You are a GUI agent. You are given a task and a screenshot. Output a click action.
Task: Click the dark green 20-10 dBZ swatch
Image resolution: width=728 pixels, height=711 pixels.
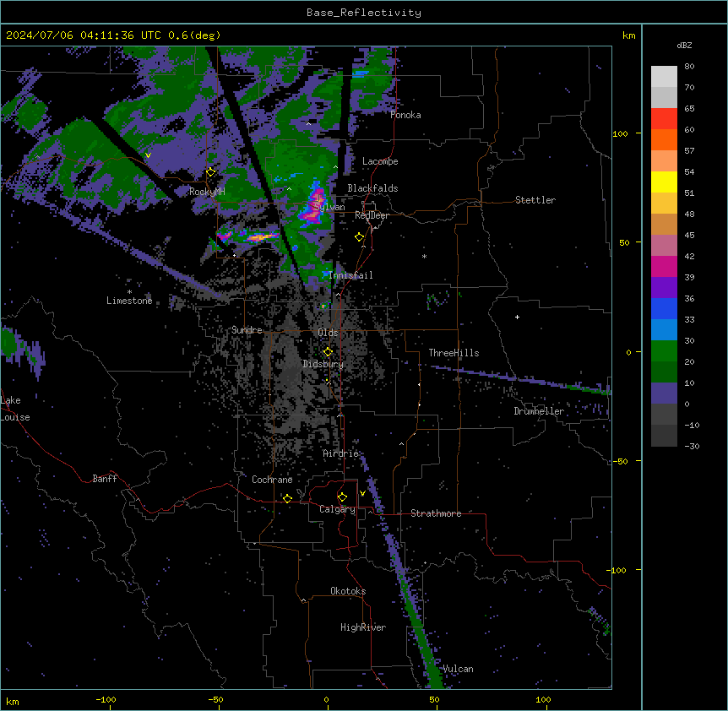point(664,372)
